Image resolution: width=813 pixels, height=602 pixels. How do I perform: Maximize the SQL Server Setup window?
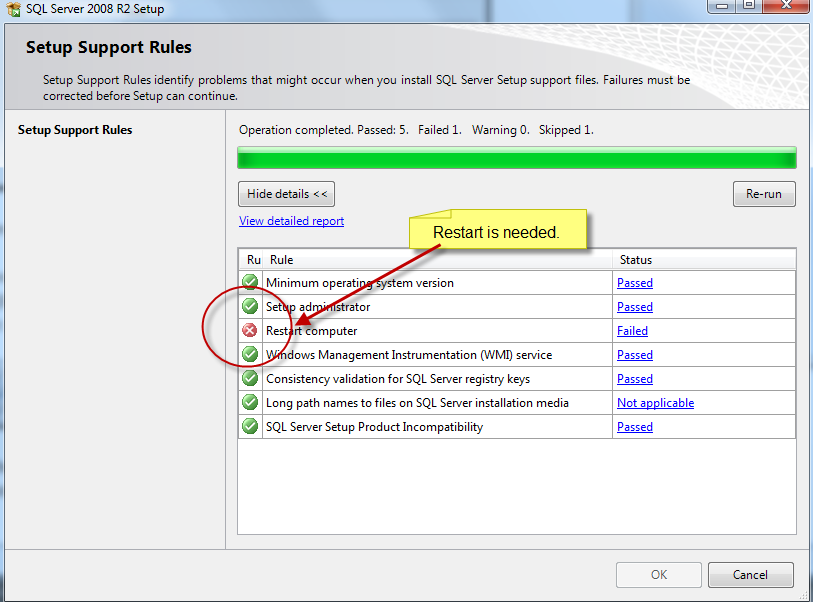point(749,5)
